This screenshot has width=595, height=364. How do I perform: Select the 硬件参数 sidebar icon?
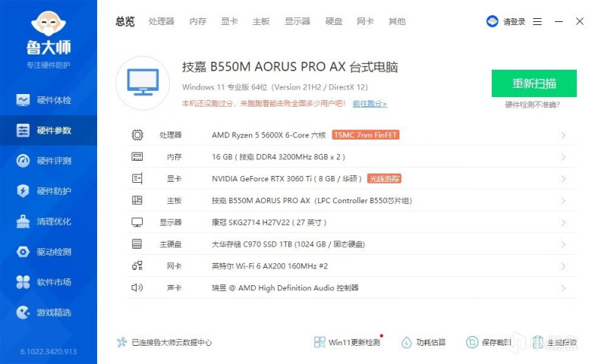point(23,130)
